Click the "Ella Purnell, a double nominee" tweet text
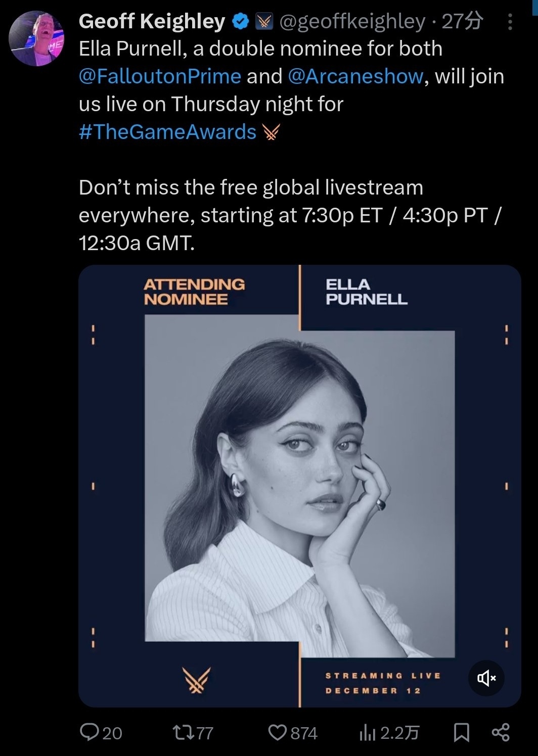Viewport: 538px width, 756px height. click(x=260, y=49)
